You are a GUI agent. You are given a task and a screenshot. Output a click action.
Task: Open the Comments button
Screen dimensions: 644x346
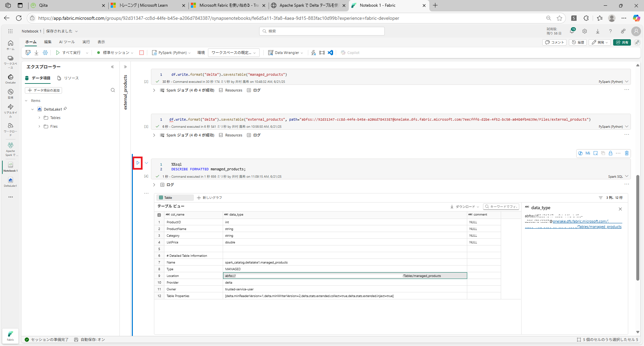click(554, 42)
